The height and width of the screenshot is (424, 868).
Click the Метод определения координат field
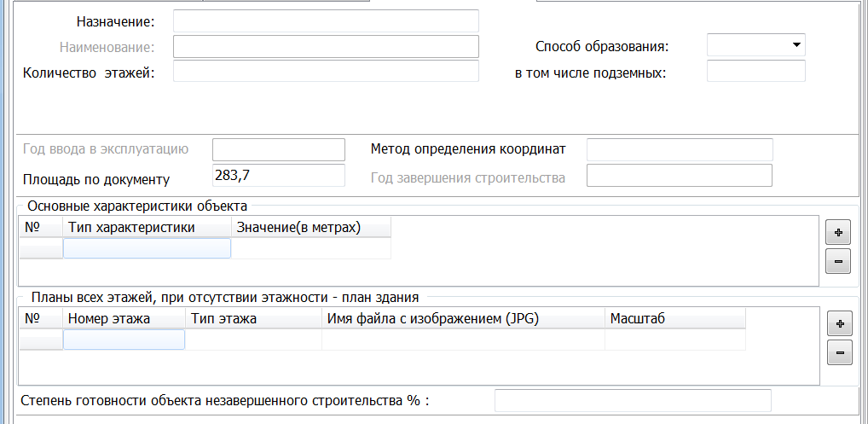tap(679, 149)
